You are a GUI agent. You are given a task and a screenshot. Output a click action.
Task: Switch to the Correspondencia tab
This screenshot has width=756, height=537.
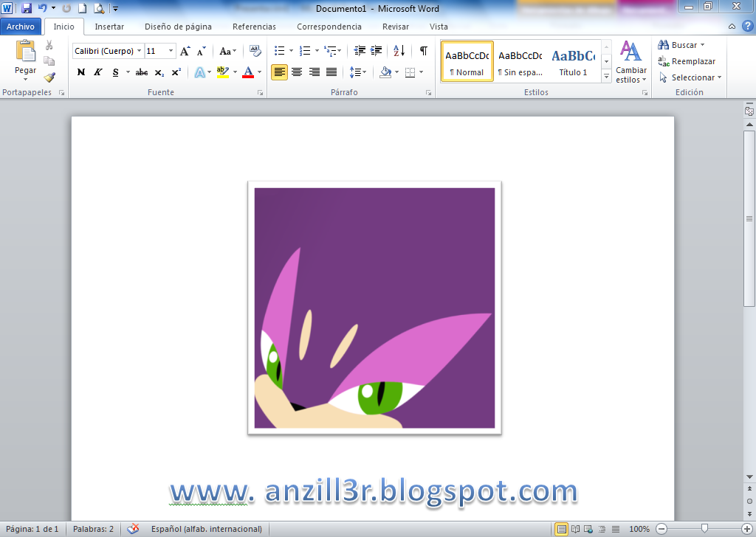pyautogui.click(x=329, y=27)
